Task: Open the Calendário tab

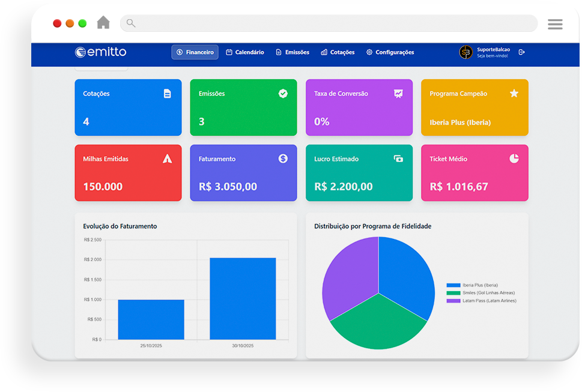Action: tap(245, 52)
